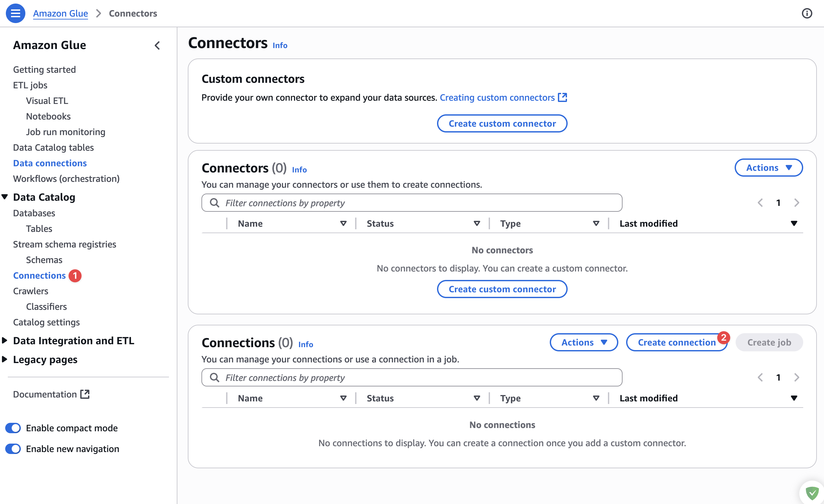Click the green shield icon at bottom right
The image size is (824, 504).
click(812, 493)
